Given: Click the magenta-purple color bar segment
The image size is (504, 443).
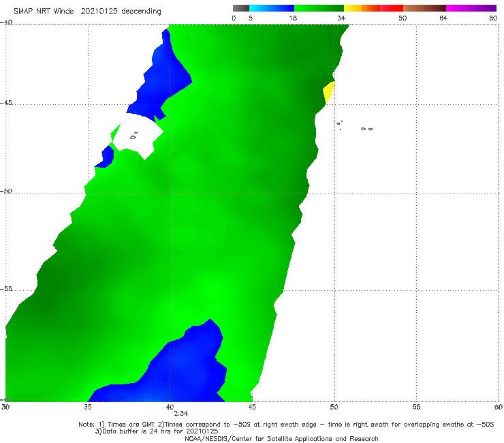Looking at the screenshot, I should pyautogui.click(x=471, y=8).
